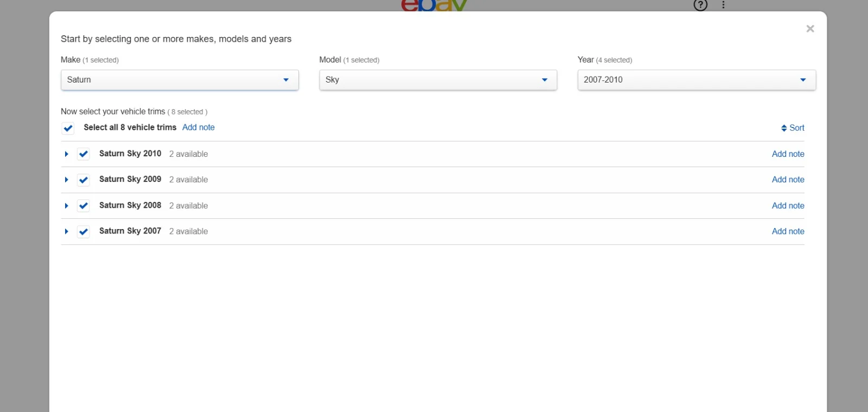
Task: Click Sort to reorder vehicle trims
Action: [x=793, y=128]
